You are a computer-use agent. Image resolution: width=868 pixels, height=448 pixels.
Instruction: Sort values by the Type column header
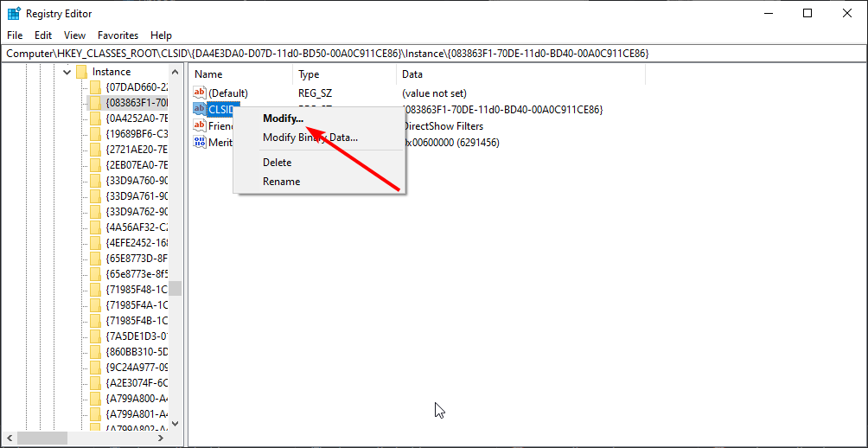[x=344, y=74]
